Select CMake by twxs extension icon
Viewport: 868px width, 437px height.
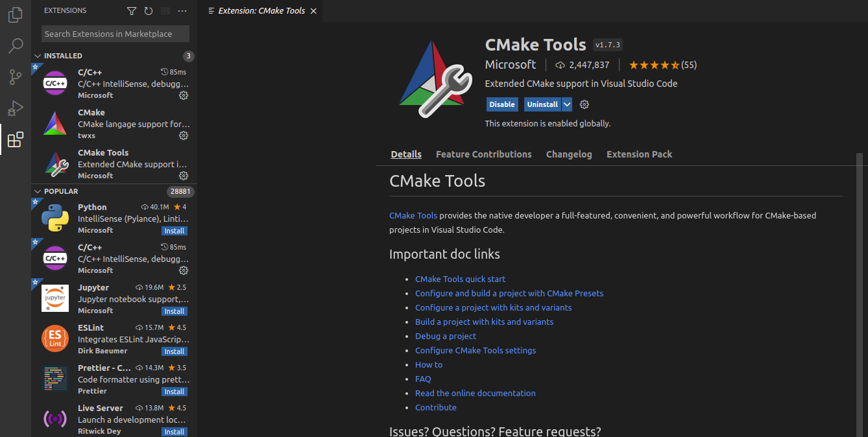coord(55,124)
